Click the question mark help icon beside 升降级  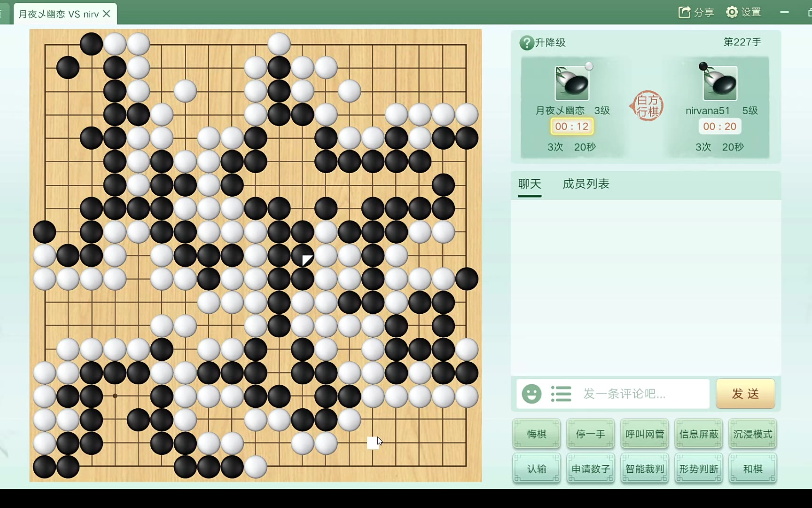pos(526,43)
